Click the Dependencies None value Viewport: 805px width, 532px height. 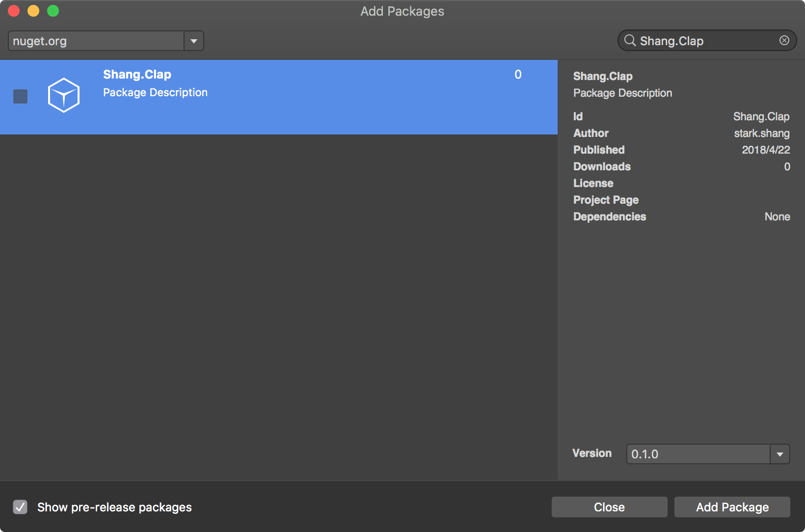(777, 216)
